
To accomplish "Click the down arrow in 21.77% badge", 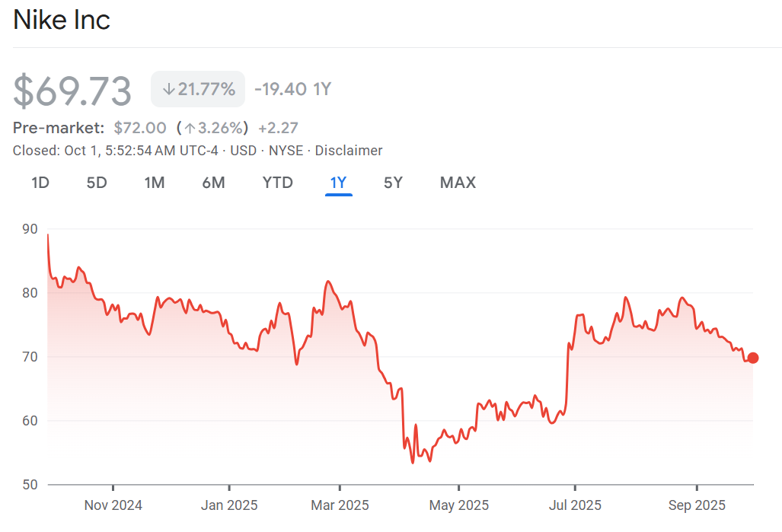I will click(x=168, y=90).
